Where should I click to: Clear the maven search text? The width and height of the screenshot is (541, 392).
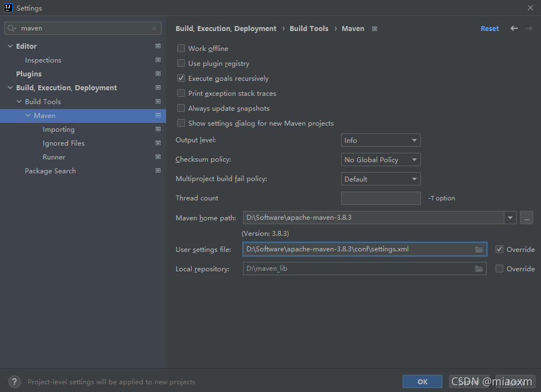(x=154, y=28)
